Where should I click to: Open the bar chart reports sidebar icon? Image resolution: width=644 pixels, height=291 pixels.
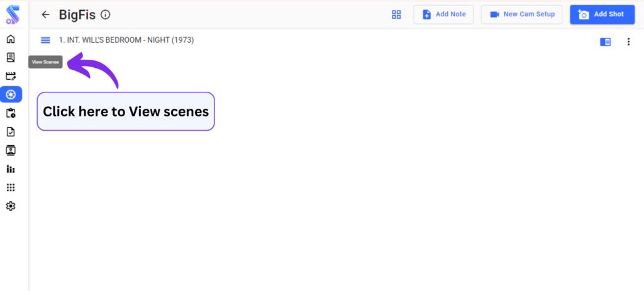(11, 169)
